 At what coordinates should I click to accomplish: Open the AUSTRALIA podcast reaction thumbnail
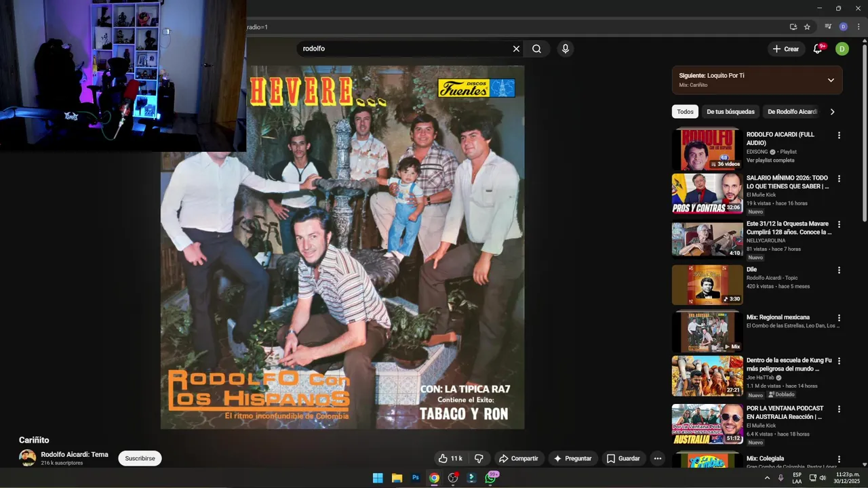point(707,424)
